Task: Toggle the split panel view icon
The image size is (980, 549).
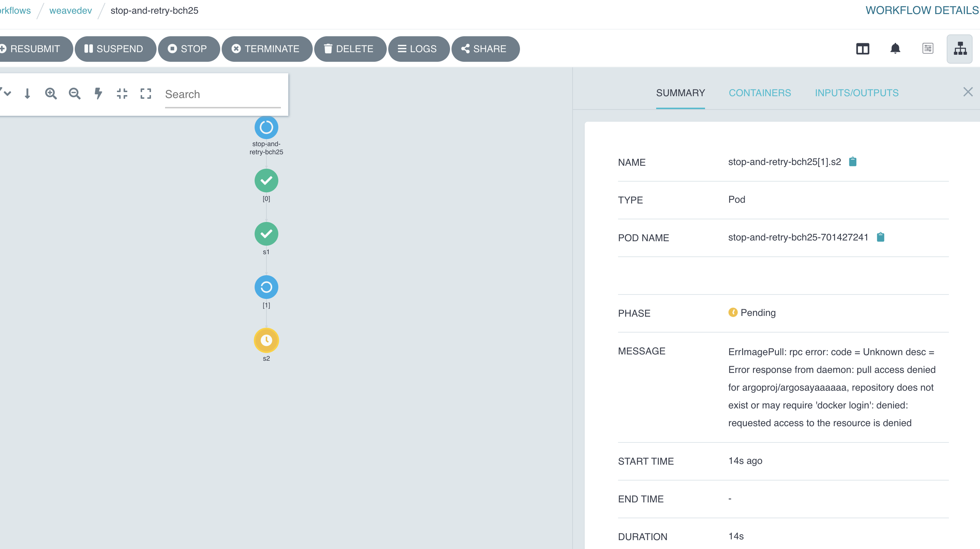Action: (x=863, y=49)
